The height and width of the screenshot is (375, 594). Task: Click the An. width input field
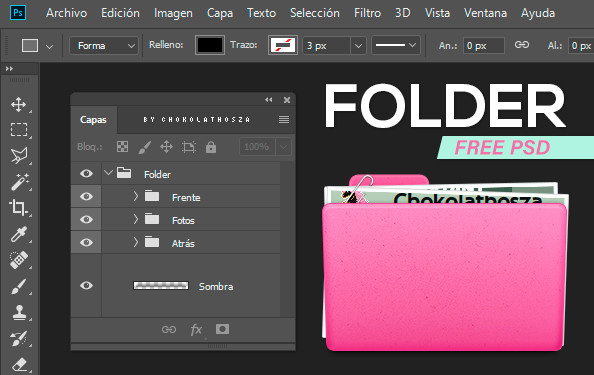[x=484, y=46]
